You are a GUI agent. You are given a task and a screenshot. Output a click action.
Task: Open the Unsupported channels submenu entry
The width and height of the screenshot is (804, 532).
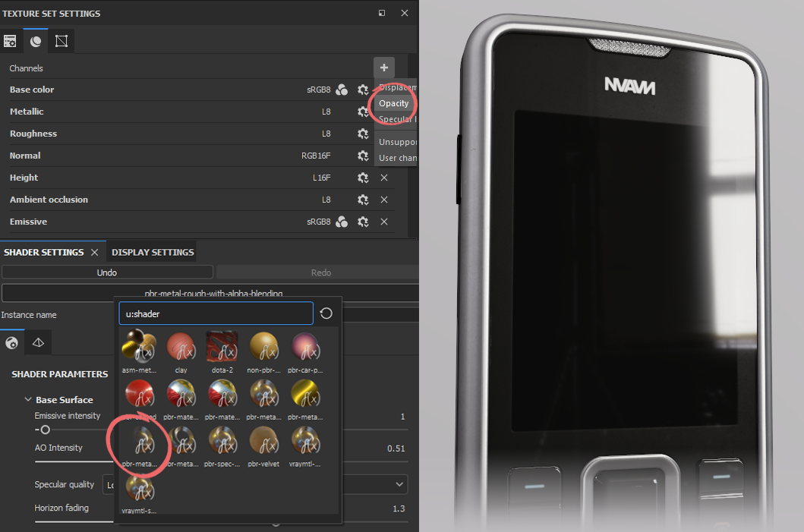pyautogui.click(x=396, y=142)
